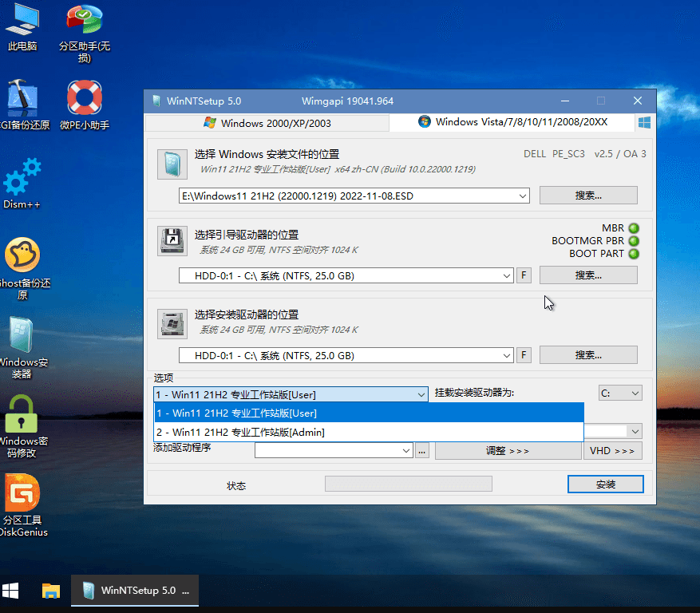Open the 此电脑 desktop icon
The image size is (700, 613).
(22, 27)
